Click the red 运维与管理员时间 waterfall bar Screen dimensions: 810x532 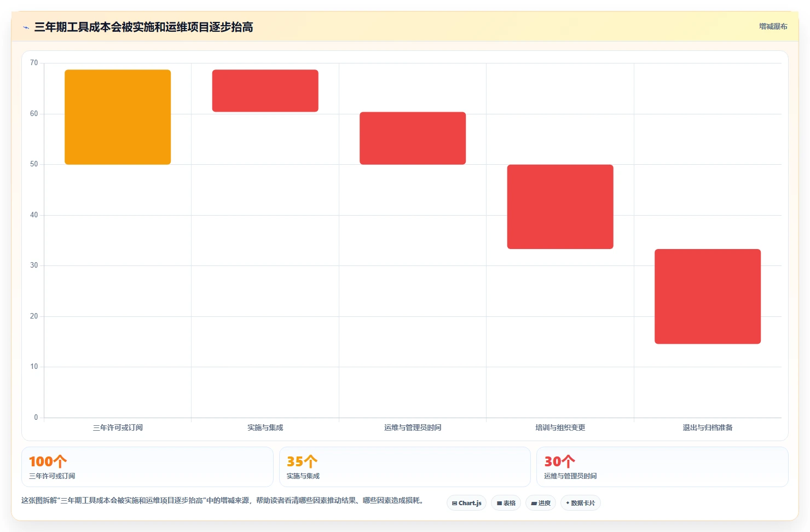[413, 138]
